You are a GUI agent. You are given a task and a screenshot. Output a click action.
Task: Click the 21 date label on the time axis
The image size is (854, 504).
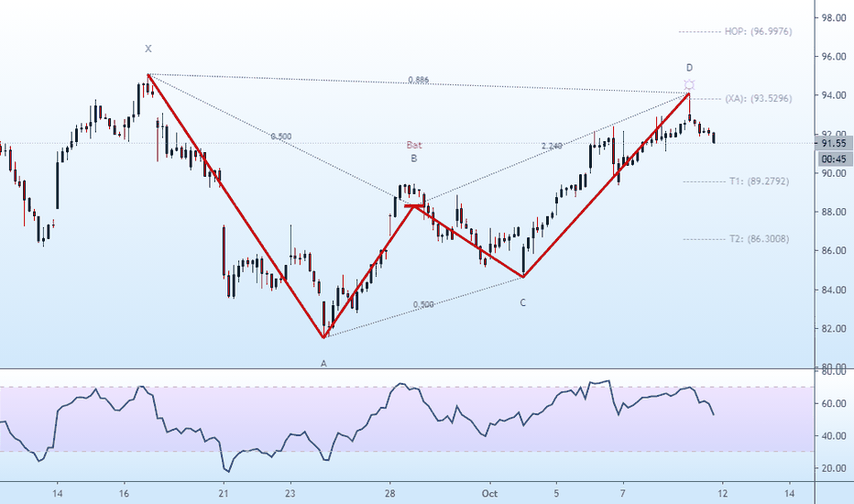(x=224, y=494)
